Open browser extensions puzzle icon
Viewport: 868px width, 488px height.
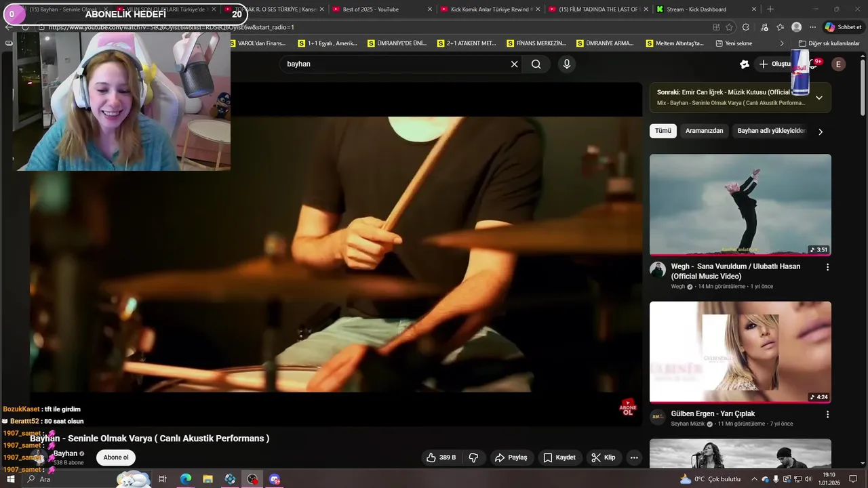[746, 27]
